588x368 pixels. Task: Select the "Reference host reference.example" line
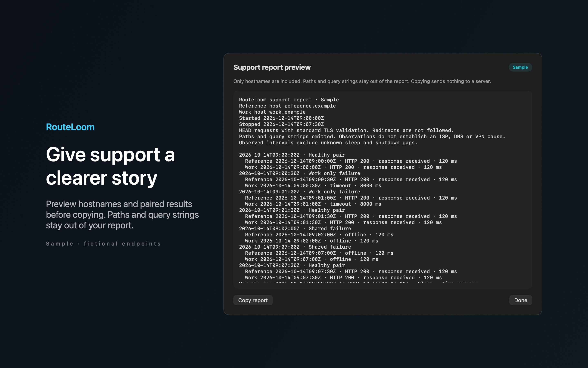tap(287, 106)
